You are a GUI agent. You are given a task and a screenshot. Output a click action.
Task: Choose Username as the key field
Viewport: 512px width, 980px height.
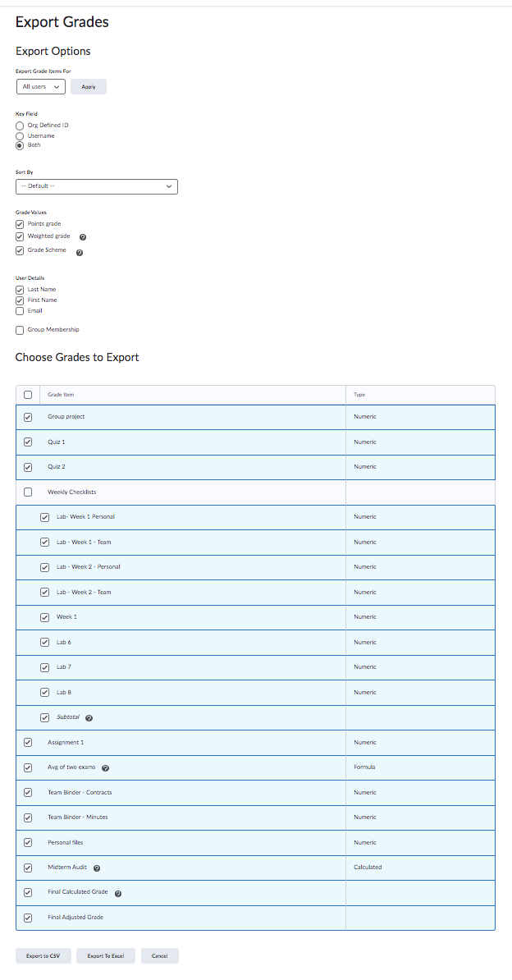click(x=20, y=135)
